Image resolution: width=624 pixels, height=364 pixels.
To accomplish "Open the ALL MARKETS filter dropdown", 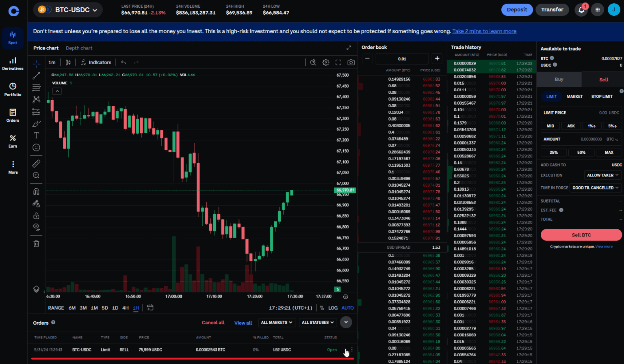I will 277,323.
